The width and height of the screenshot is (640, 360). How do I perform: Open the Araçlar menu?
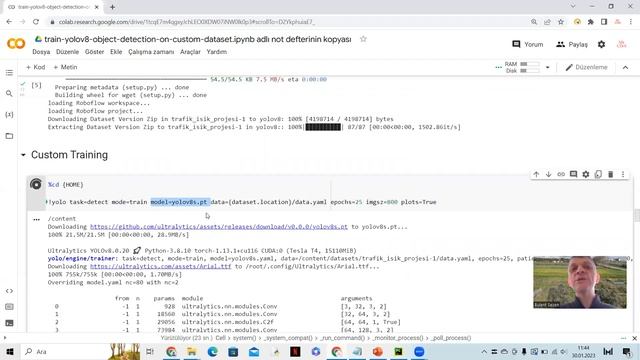coord(190,52)
